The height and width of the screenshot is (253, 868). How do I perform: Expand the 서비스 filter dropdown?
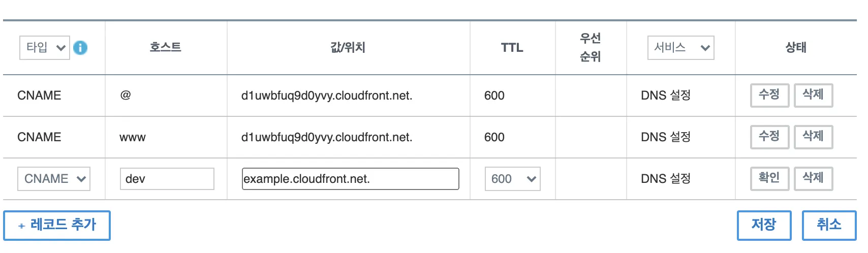[x=680, y=48]
